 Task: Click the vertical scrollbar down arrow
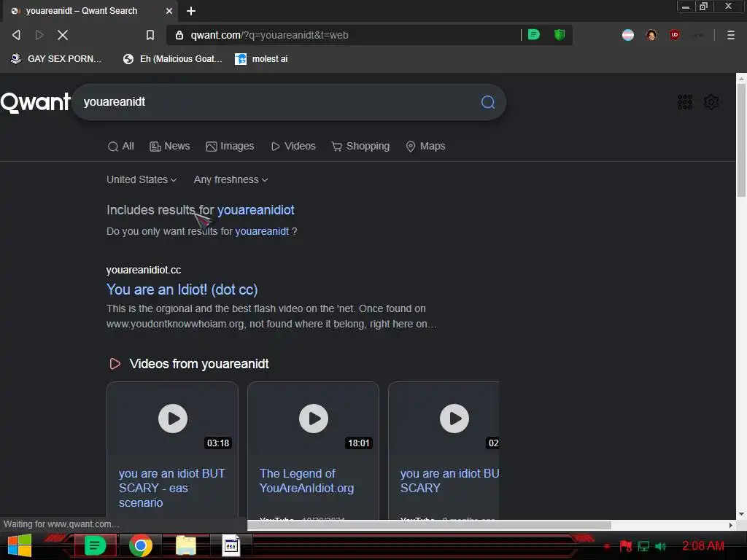tap(741, 514)
